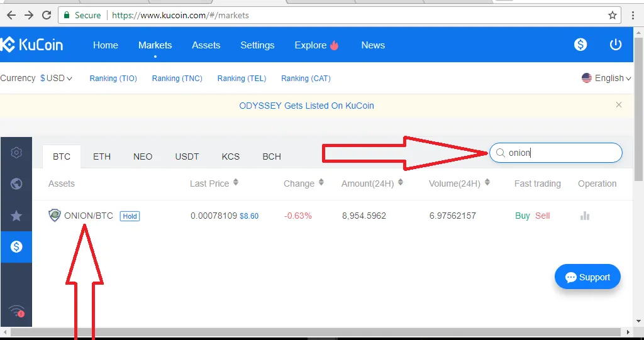
Task: Sort by Change column arrows
Action: pos(321,182)
